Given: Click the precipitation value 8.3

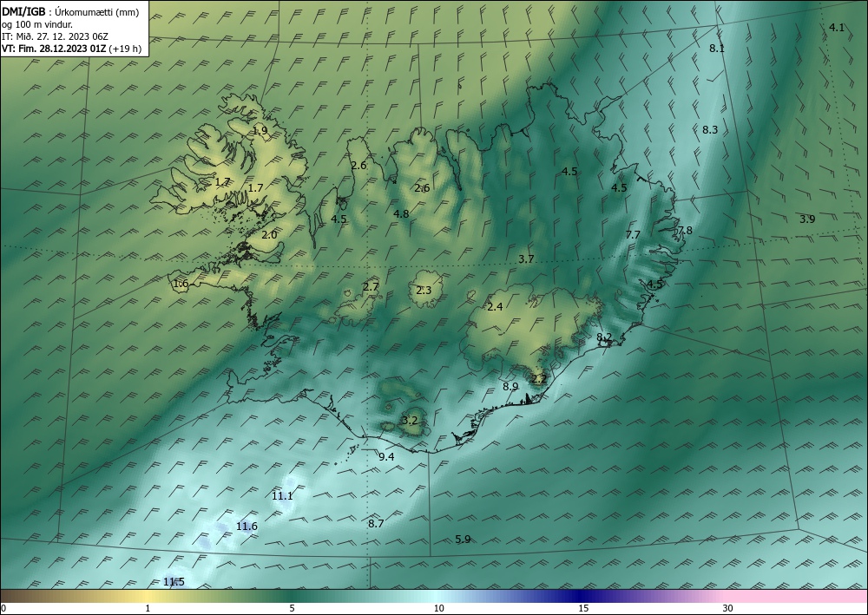Looking at the screenshot, I should click(710, 130).
